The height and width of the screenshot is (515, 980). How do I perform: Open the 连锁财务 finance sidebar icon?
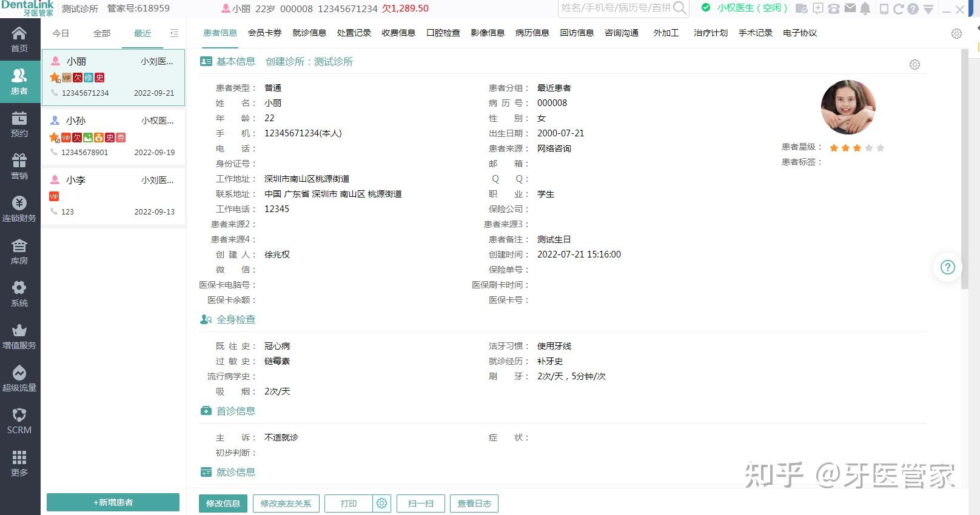19,209
